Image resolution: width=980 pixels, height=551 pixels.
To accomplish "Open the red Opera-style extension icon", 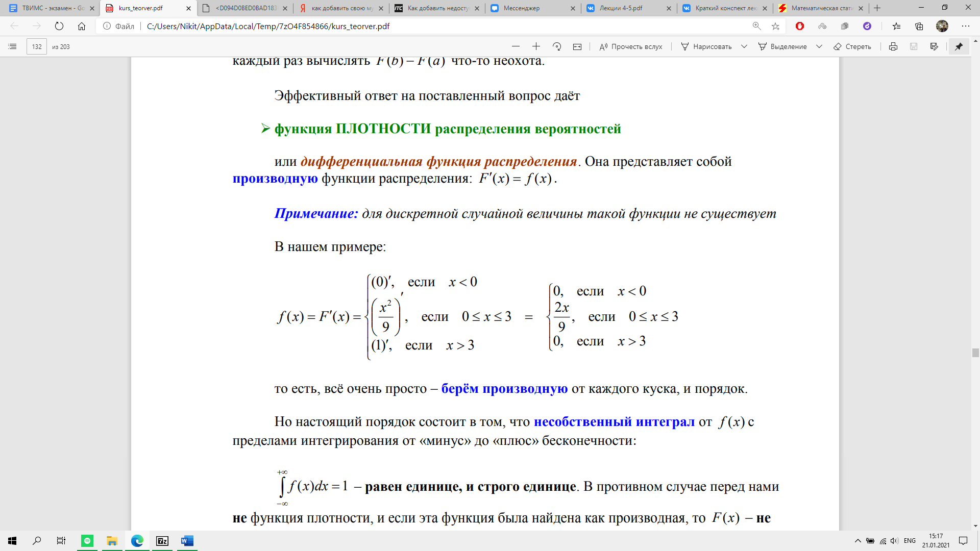I will [800, 26].
